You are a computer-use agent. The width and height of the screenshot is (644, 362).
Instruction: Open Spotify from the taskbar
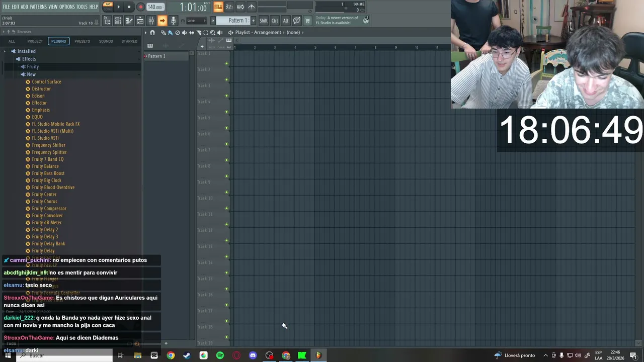click(220, 355)
